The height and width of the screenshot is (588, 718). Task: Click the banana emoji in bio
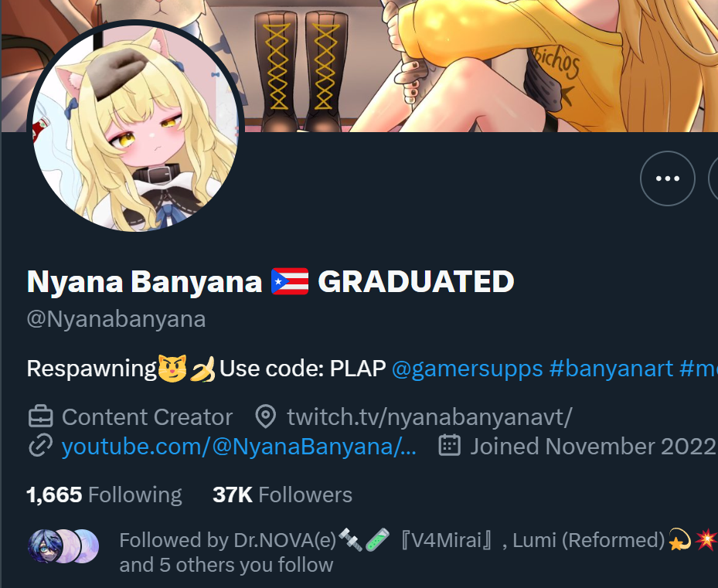point(203,369)
